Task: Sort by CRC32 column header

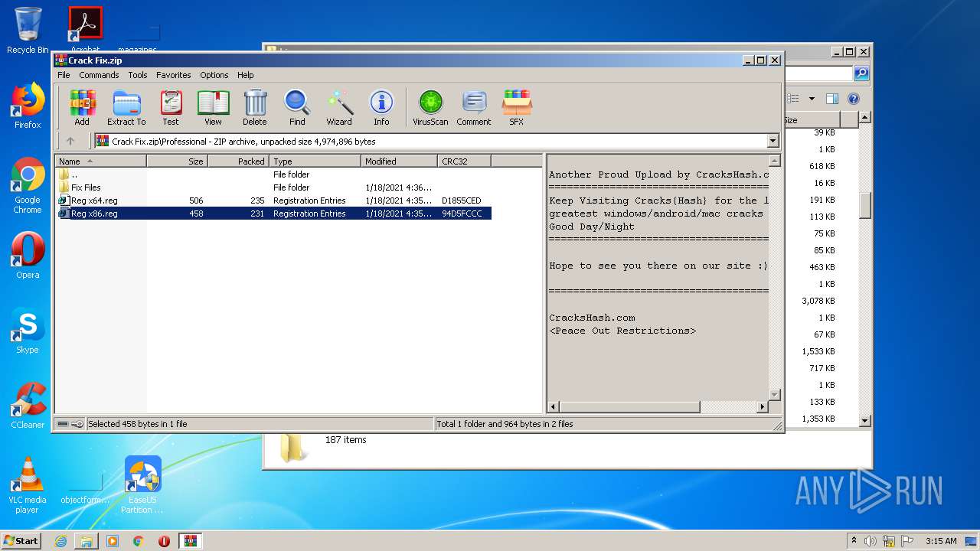Action: [x=464, y=161]
